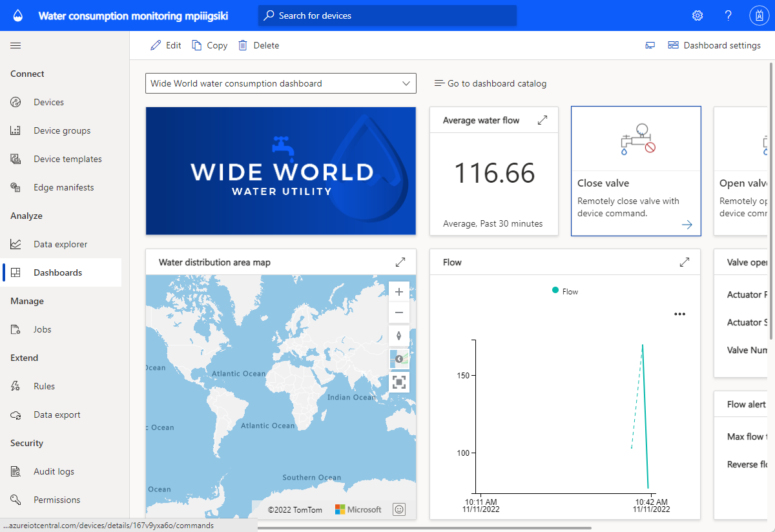Click the Close valve arrow icon

tap(687, 225)
